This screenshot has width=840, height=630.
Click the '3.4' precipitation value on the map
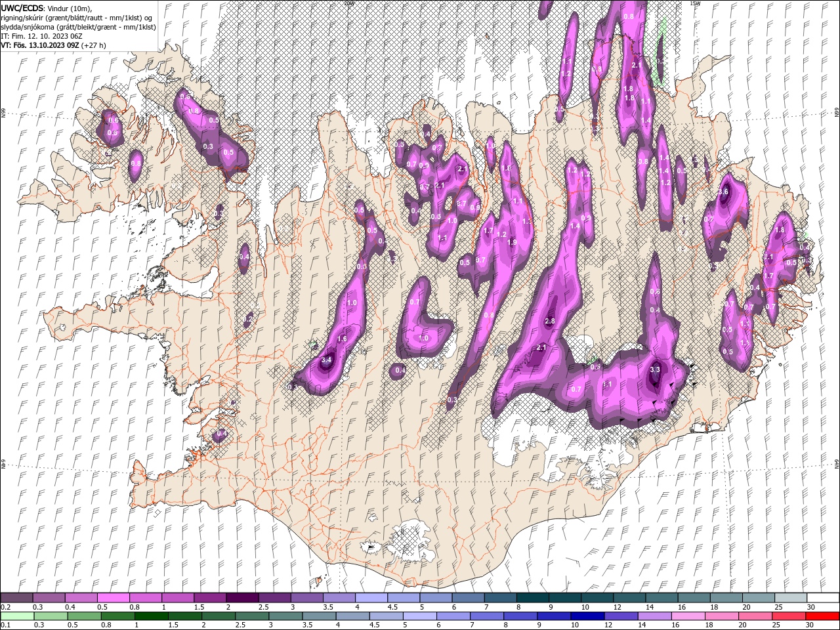coord(327,360)
